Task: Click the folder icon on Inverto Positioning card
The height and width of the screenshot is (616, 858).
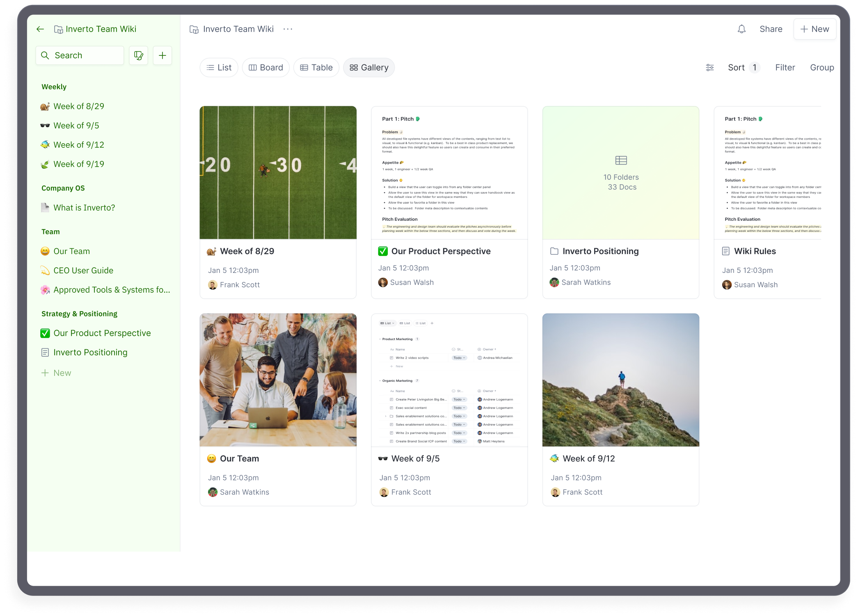Action: coord(554,251)
